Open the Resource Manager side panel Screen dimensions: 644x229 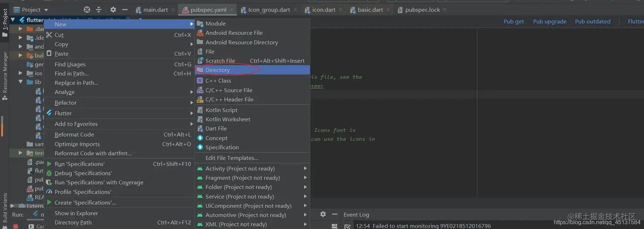tap(5, 76)
